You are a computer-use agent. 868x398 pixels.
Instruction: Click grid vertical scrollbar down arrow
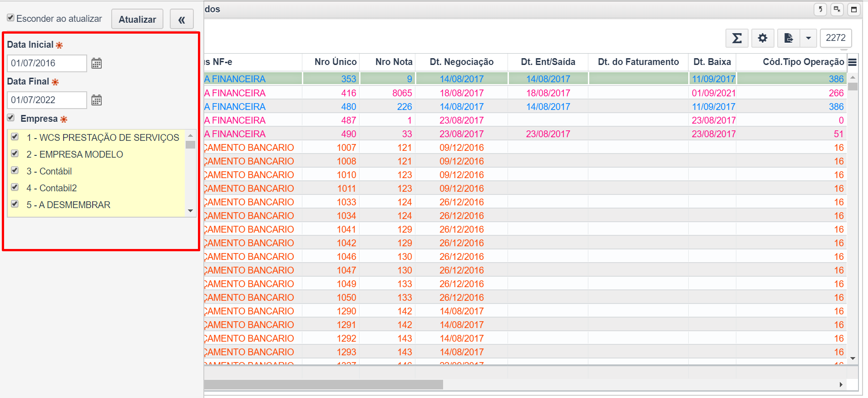(853, 358)
